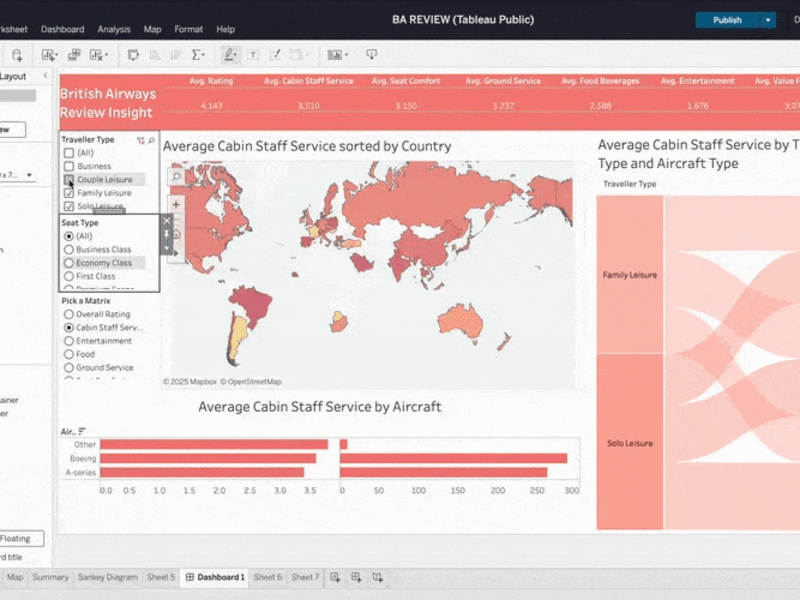Click the New Story icon in sheet tabs
The height and width of the screenshot is (600, 800).
(378, 577)
